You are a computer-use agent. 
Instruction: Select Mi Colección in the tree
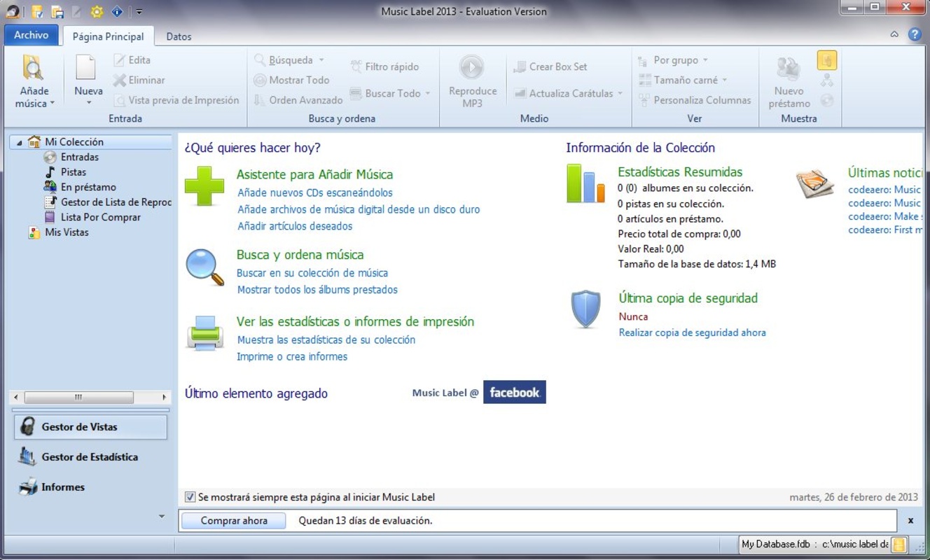tap(74, 142)
